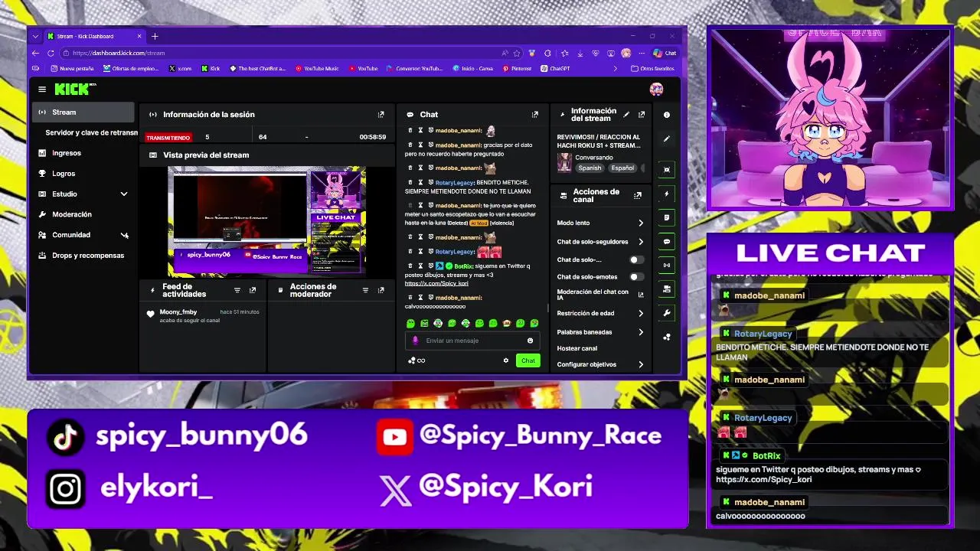Click Hostear canal

click(x=577, y=348)
